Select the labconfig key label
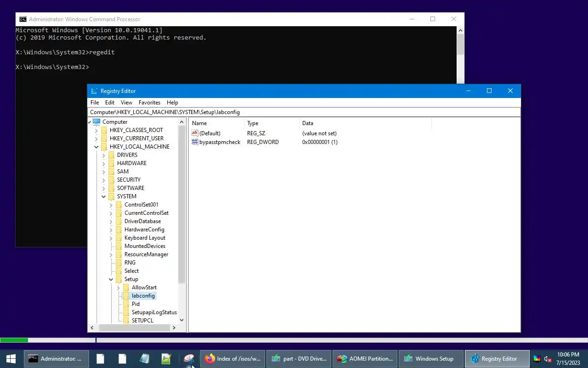 143,296
